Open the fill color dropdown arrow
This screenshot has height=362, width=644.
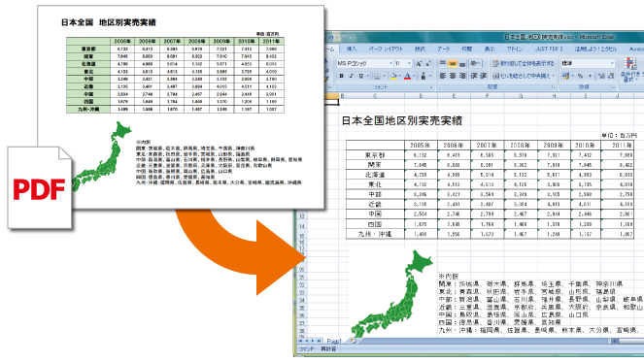pos(400,76)
